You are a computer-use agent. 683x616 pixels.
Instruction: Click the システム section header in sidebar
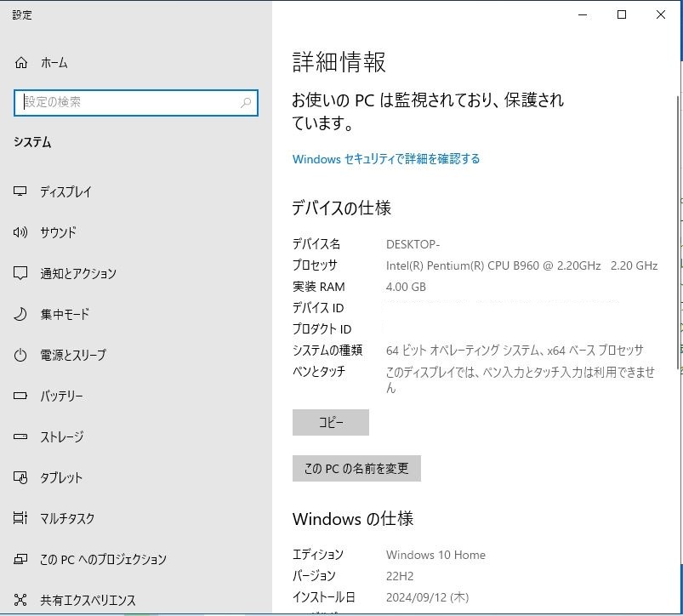pyautogui.click(x=32, y=142)
